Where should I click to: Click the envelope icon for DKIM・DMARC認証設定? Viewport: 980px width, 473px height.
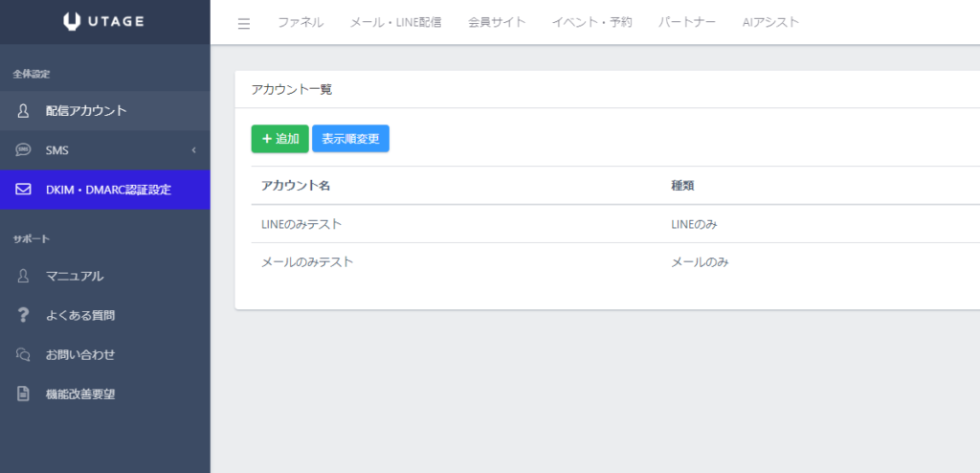point(24,190)
